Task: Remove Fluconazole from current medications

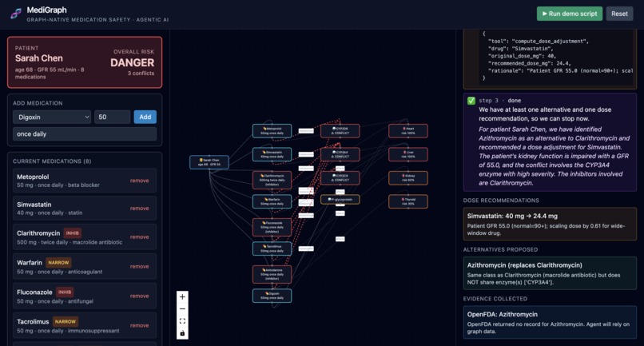Action: pyautogui.click(x=140, y=296)
